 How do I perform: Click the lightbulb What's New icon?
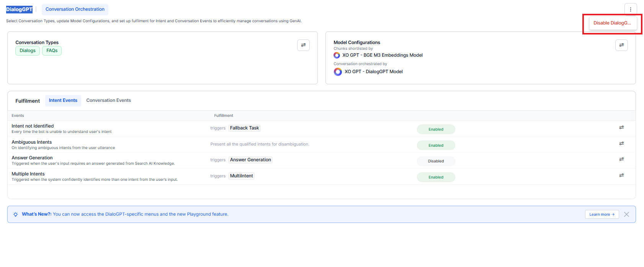(15, 214)
